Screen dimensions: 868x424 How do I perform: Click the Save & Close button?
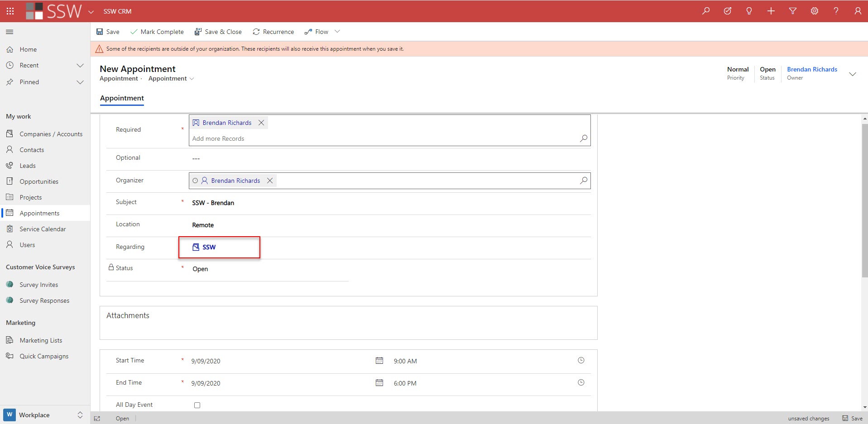click(x=218, y=32)
